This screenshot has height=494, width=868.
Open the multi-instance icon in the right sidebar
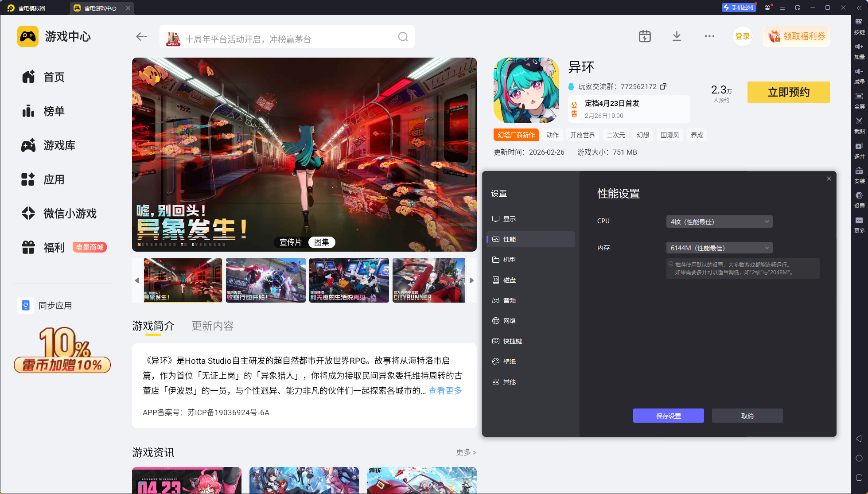click(859, 146)
